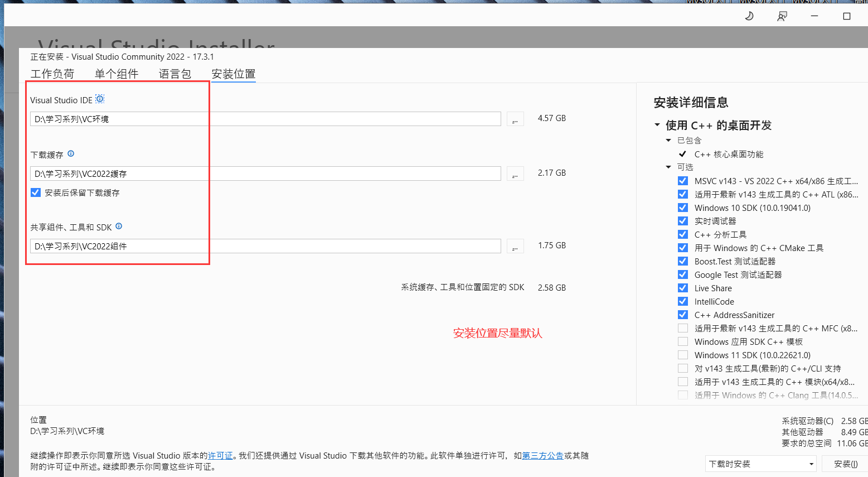This screenshot has height=477, width=868.
Task: Toggle dark theme moon icon
Action: click(749, 16)
